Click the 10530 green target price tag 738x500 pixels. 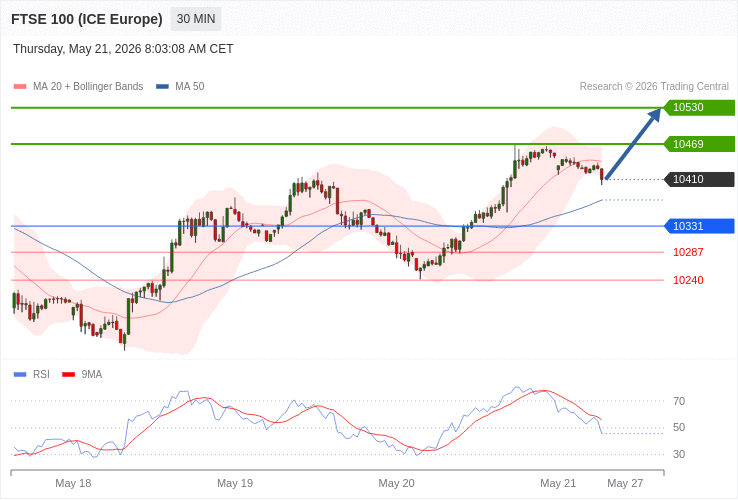coord(699,107)
